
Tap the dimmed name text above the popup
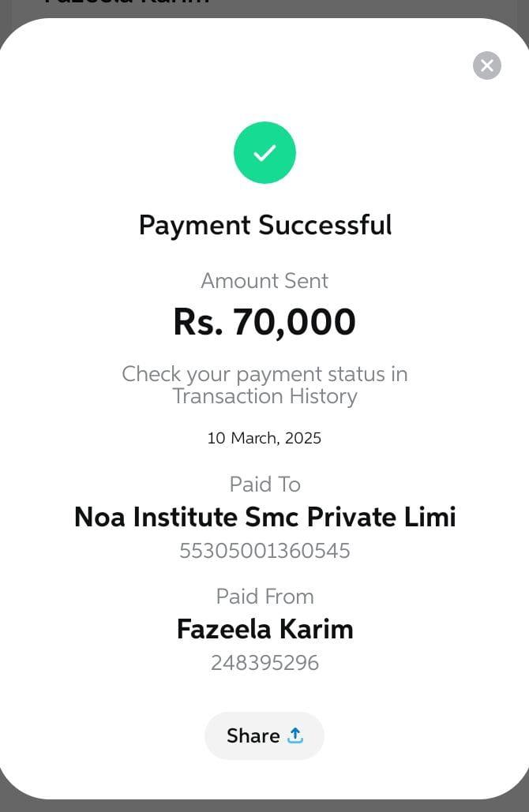coord(126,4)
